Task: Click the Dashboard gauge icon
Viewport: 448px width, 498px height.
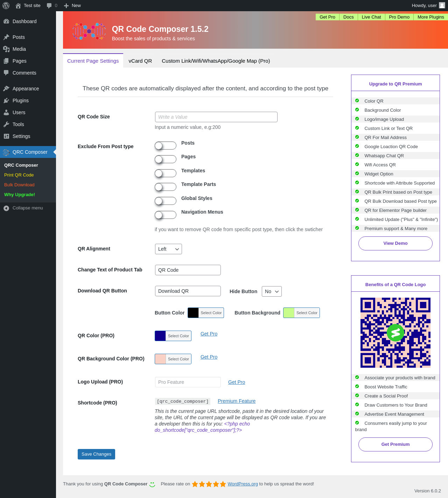Action: (6, 21)
